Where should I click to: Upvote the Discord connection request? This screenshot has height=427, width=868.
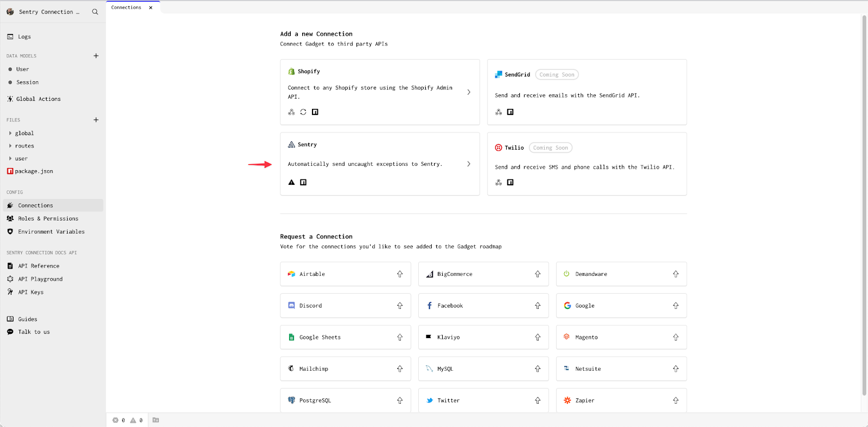[x=400, y=306]
